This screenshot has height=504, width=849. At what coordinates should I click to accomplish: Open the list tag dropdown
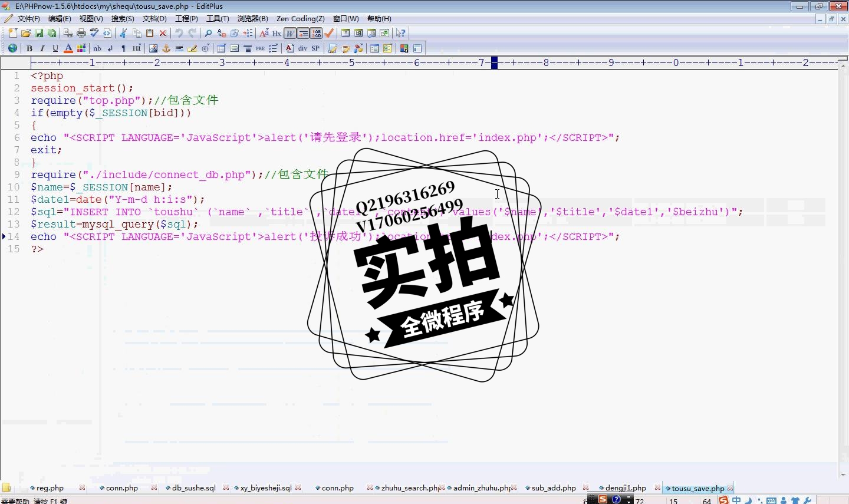pos(273,48)
